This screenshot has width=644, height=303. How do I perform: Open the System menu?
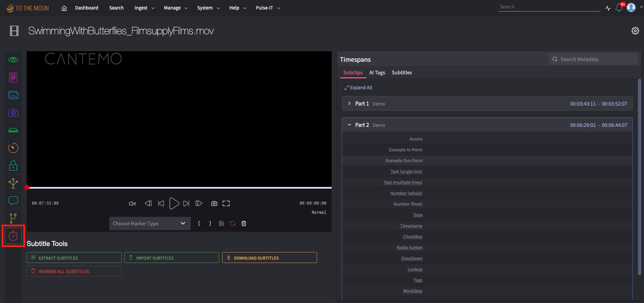pos(208,8)
